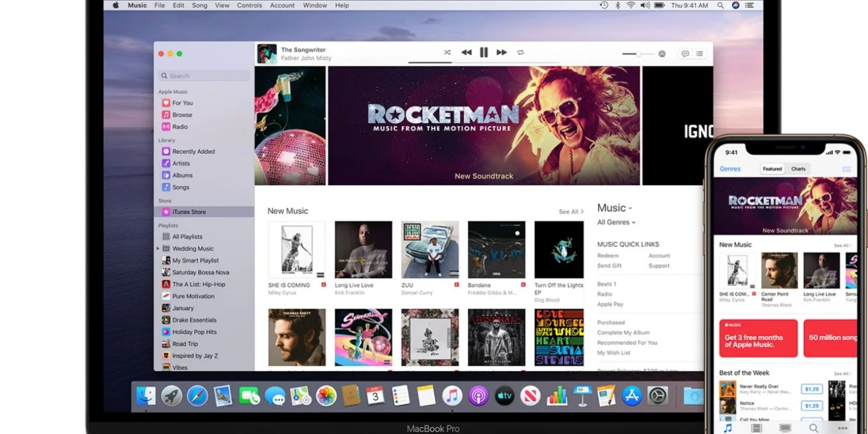Open the Window menu
868x434 pixels.
pyautogui.click(x=315, y=5)
